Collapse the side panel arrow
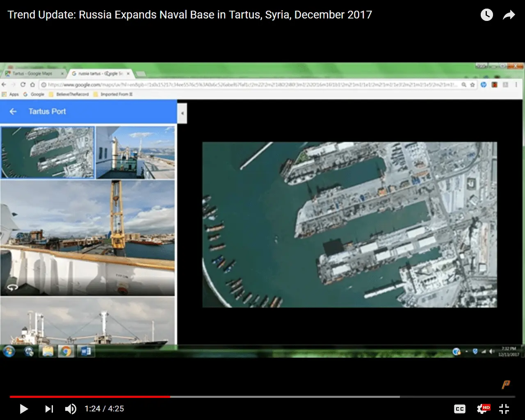Image resolution: width=525 pixels, height=420 pixels. 182,114
